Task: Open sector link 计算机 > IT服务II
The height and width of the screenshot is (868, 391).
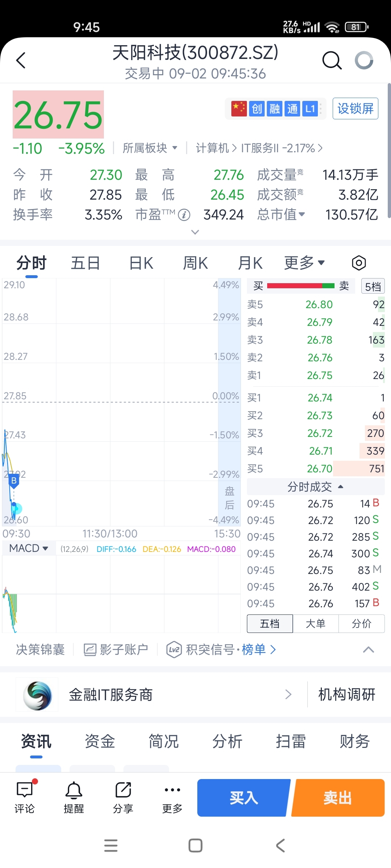Action: (x=259, y=148)
